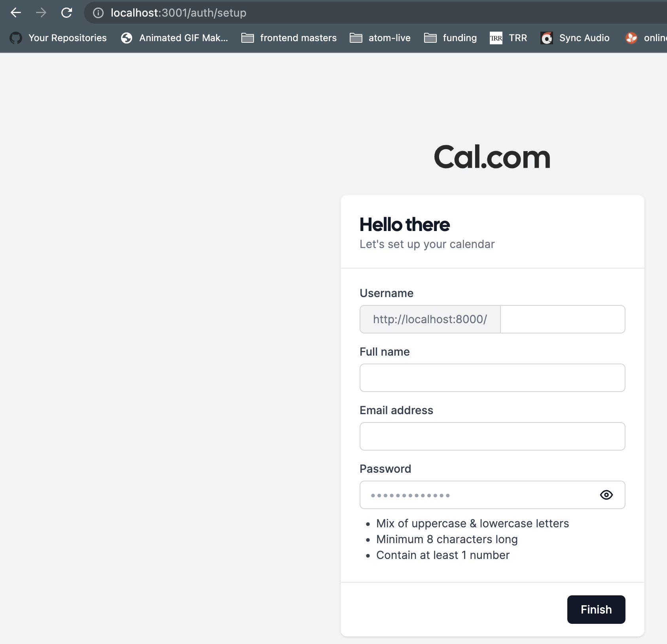The image size is (667, 644).
Task: Open the Sync Audio bookmark
Action: pyautogui.click(x=547, y=38)
